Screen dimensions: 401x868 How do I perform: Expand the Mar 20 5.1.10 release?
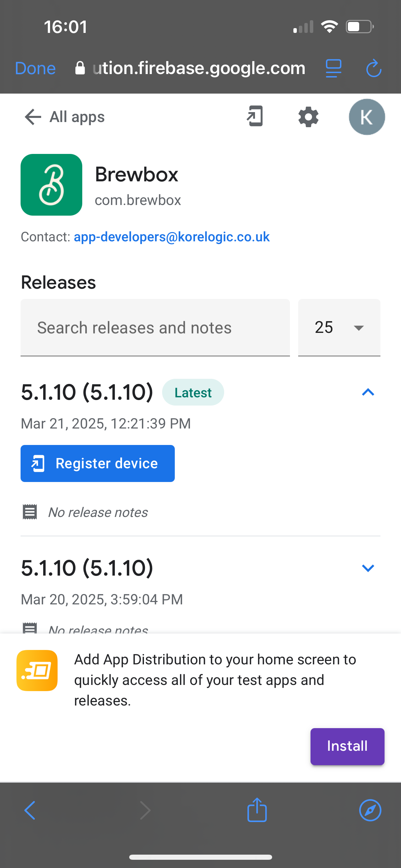pyautogui.click(x=368, y=568)
